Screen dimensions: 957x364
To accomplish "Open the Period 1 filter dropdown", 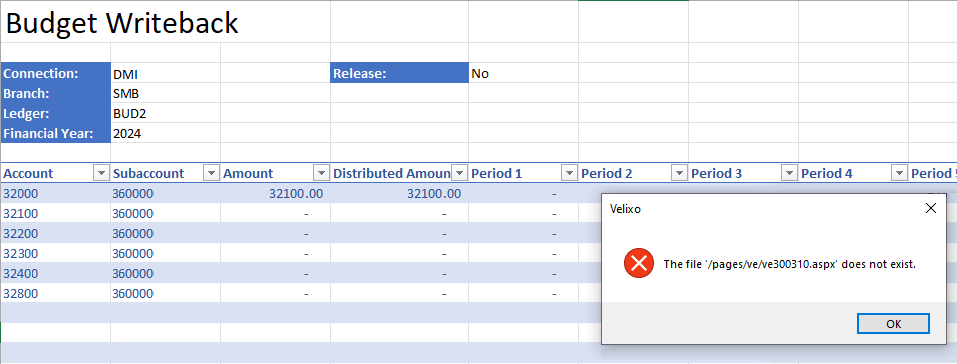I will pyautogui.click(x=569, y=173).
